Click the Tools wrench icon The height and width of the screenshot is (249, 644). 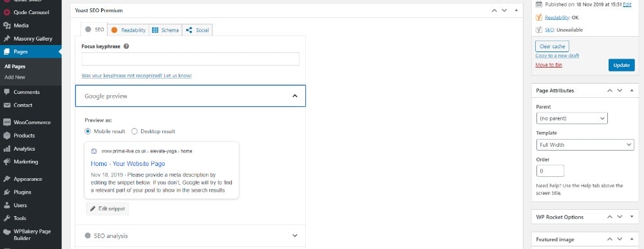[6, 218]
